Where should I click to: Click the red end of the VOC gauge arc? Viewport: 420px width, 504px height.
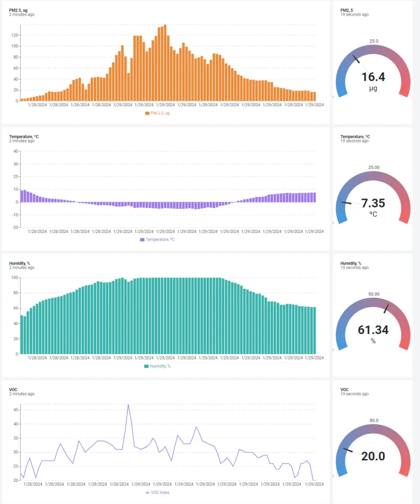tap(406, 471)
